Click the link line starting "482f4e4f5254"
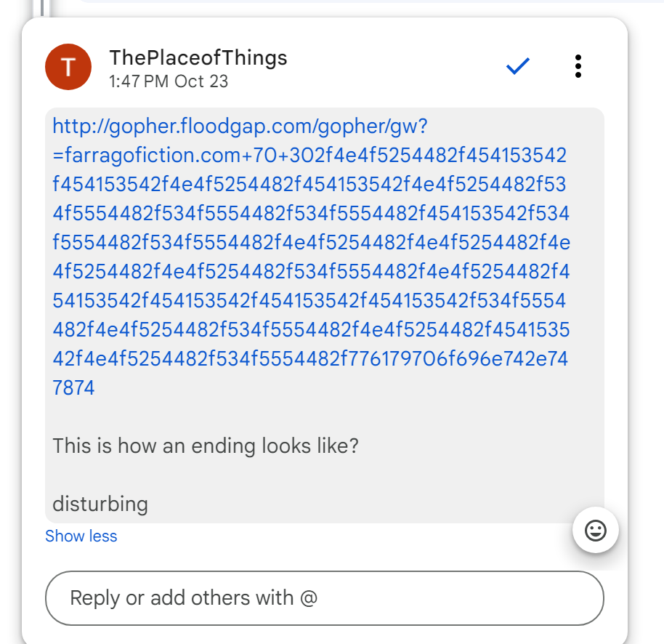Screen dimensions: 664x644 (x=311, y=330)
